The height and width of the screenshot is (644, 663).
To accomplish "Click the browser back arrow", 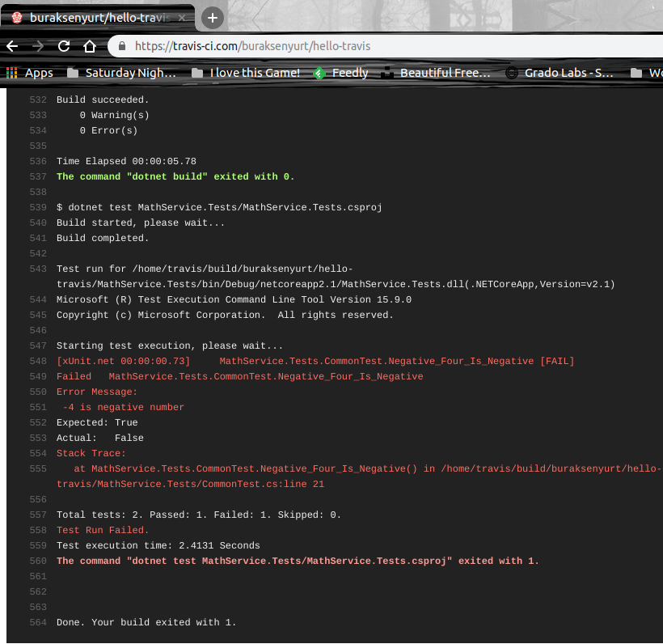I will coord(12,46).
